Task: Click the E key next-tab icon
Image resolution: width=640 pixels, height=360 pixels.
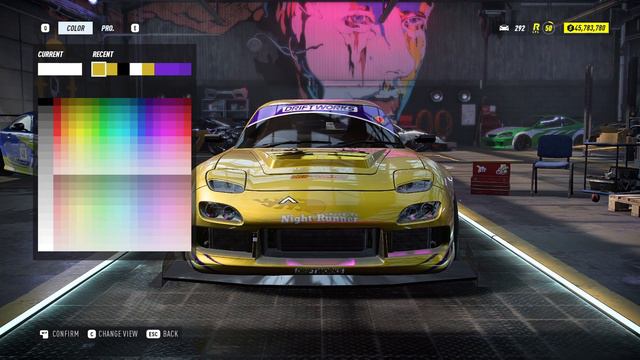Action: pos(135,28)
